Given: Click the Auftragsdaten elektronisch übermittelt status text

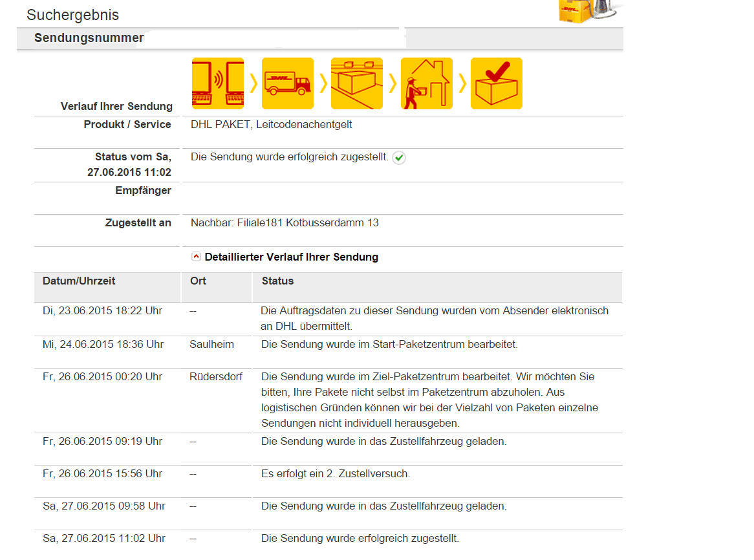Looking at the screenshot, I should point(435,318).
